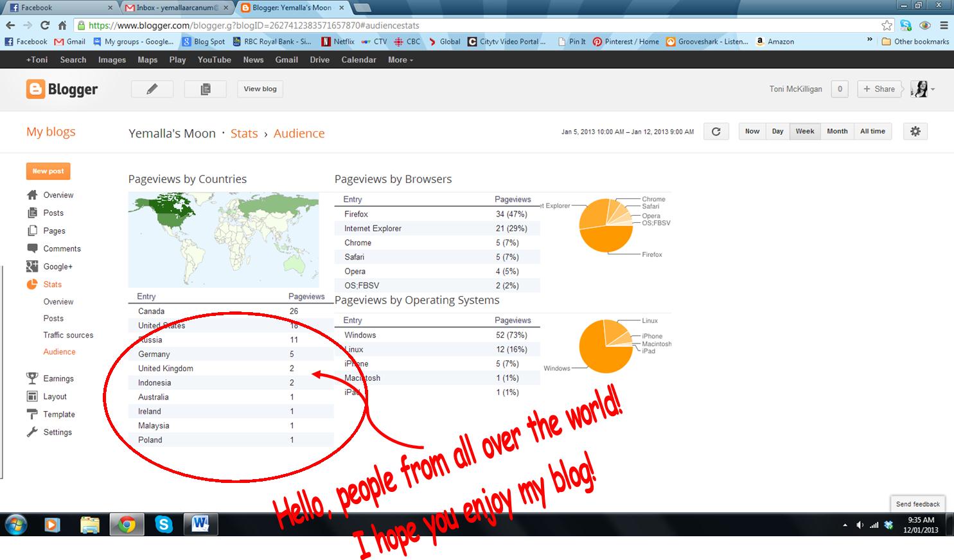The width and height of the screenshot is (954, 560).
Task: Open the Other bookmarks folder
Action: pos(915,42)
